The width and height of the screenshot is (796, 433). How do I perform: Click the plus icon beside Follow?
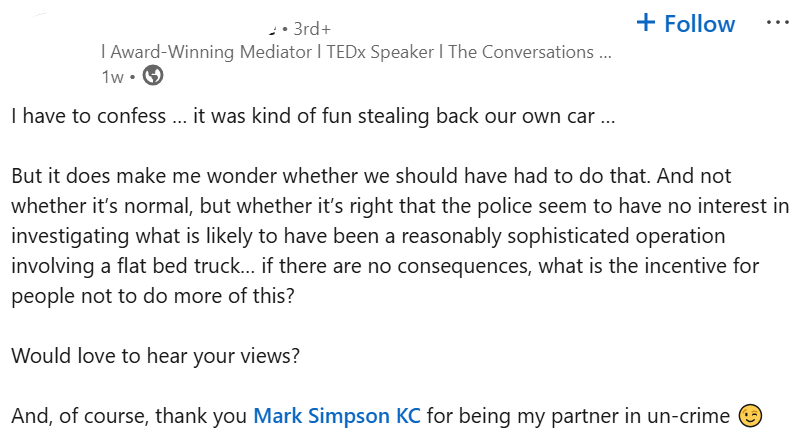point(646,23)
